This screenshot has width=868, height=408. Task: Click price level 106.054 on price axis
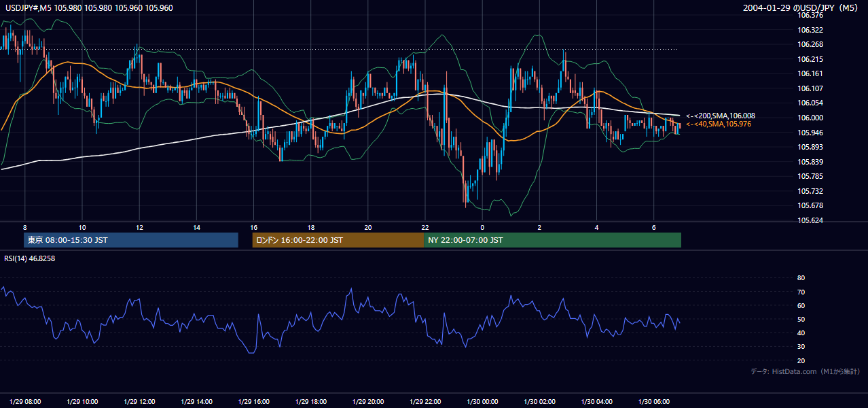pyautogui.click(x=810, y=103)
